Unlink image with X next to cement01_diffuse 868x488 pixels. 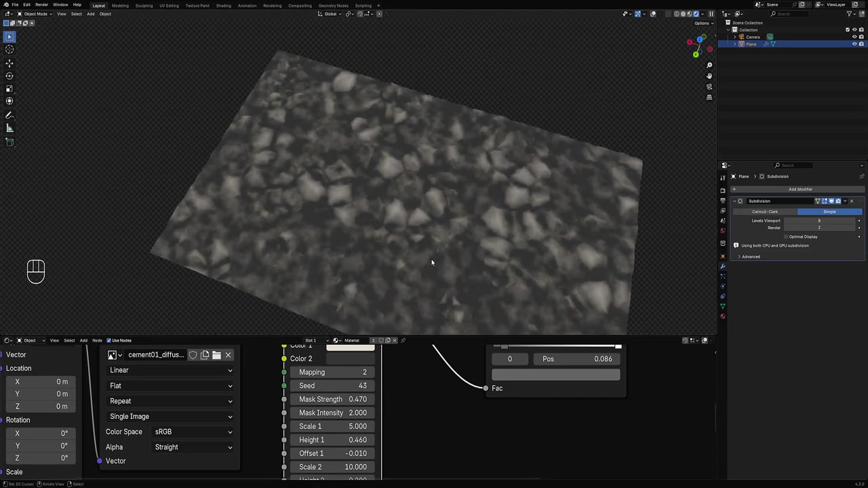pyautogui.click(x=228, y=355)
